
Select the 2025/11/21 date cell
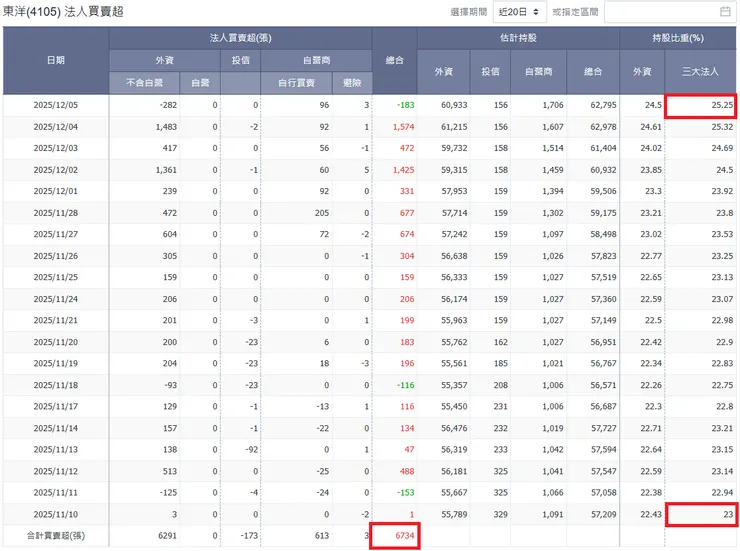point(56,320)
